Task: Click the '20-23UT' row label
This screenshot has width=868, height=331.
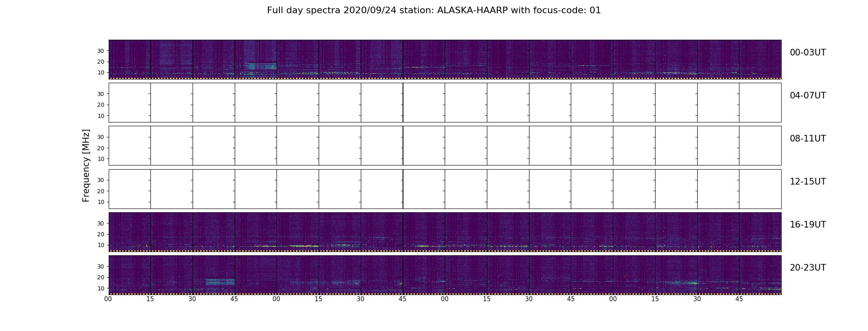Action: [x=808, y=268]
